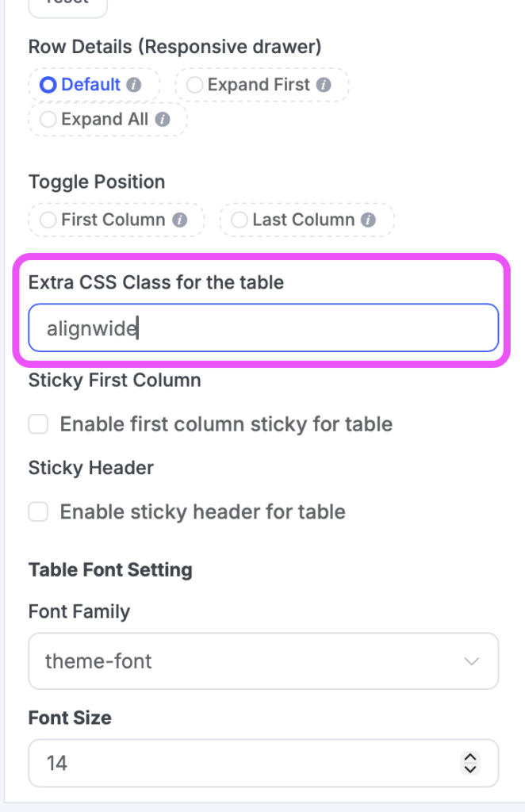Select the Expand First radio button
The image size is (525, 812).
point(195,84)
